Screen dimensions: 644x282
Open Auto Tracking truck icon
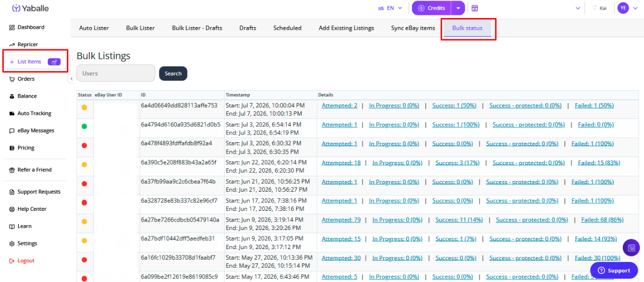click(12, 114)
